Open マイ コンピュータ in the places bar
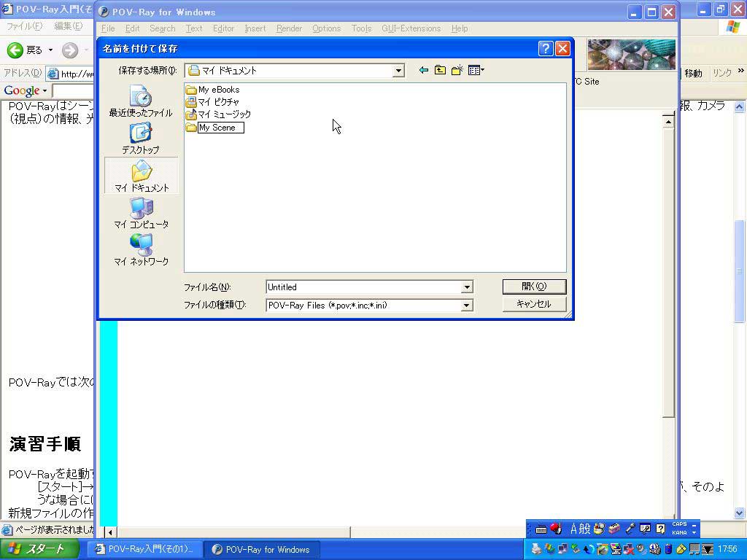 coord(141,213)
